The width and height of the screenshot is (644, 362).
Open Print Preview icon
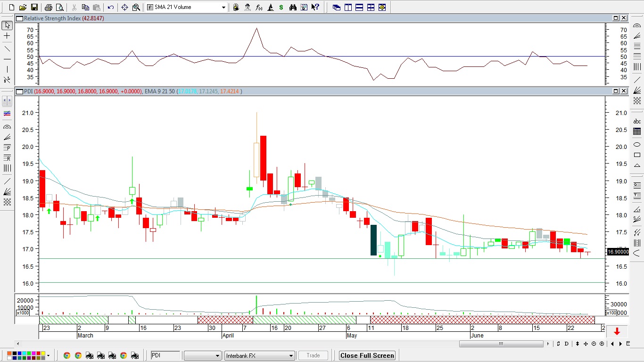[x=59, y=8]
